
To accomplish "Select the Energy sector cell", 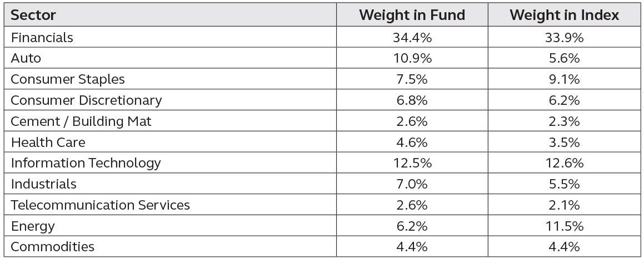I will click(32, 226).
